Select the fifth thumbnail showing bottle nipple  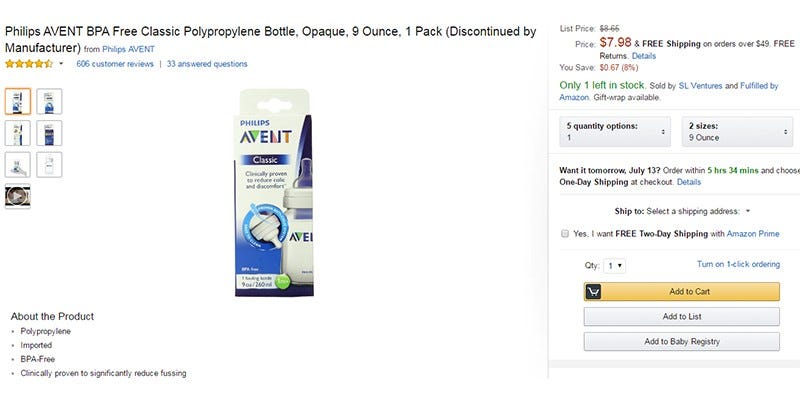pyautogui.click(x=18, y=165)
